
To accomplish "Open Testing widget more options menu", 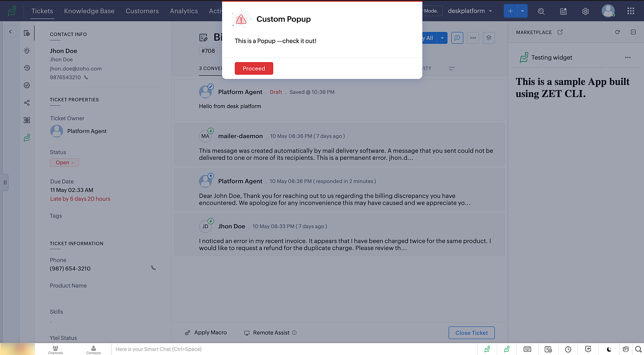I will point(628,58).
